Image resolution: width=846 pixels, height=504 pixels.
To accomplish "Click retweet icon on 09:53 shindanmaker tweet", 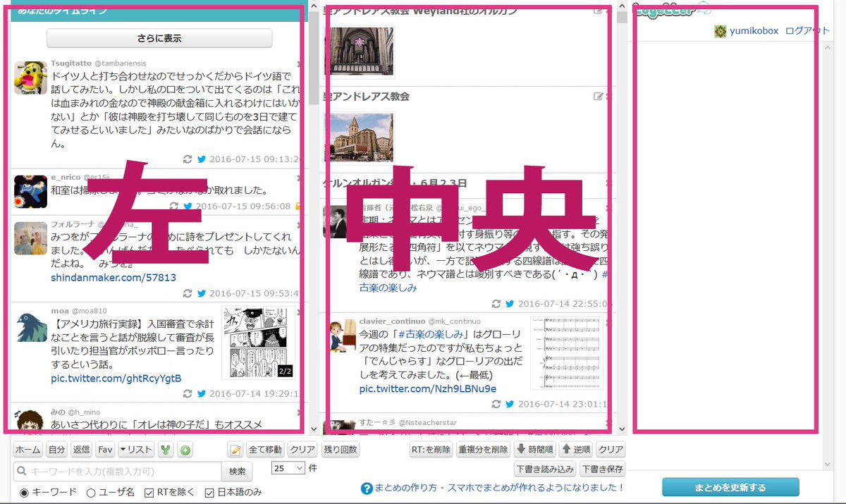I will tap(188, 294).
